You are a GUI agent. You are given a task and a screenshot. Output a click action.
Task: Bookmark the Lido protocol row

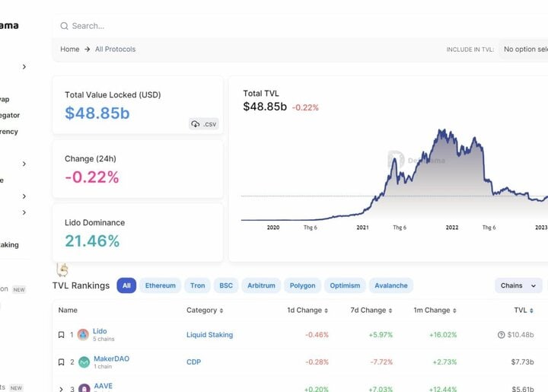click(62, 335)
